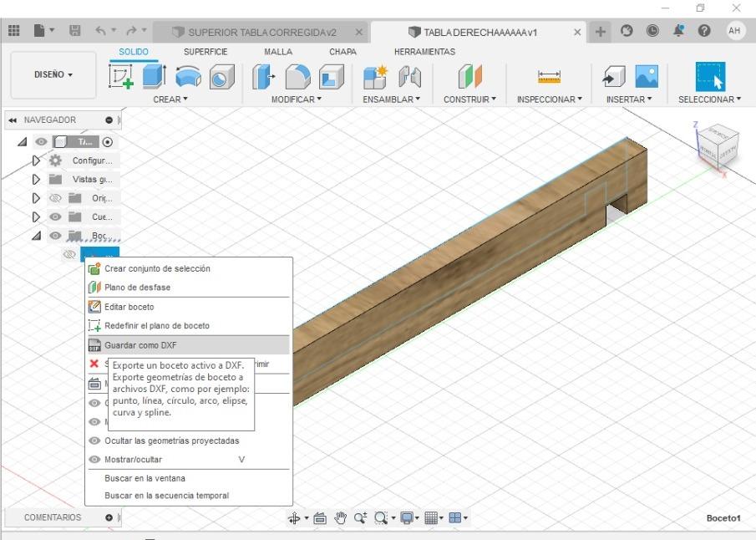The height and width of the screenshot is (540, 756).
Task: Open the SELECCIONAR dropdown menu
Action: coord(709,99)
